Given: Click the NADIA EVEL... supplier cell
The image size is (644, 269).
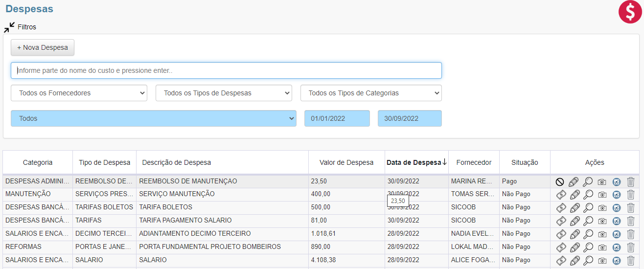Looking at the screenshot, I should pyautogui.click(x=474, y=234).
